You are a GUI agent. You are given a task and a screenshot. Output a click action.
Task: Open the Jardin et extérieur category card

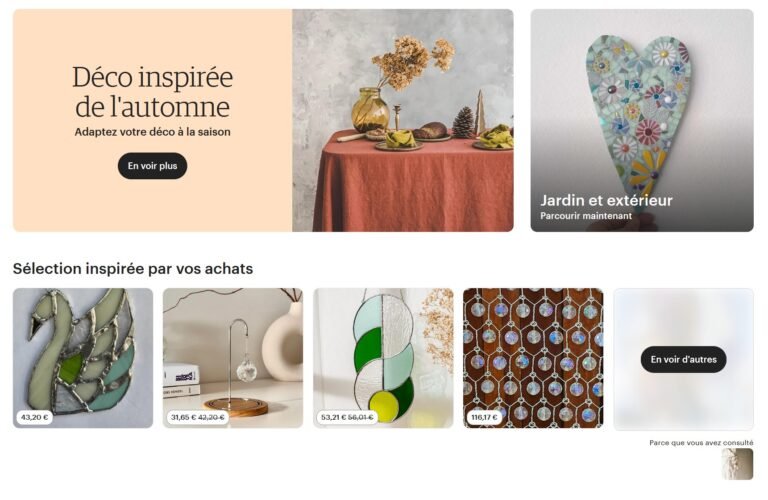[x=642, y=120]
